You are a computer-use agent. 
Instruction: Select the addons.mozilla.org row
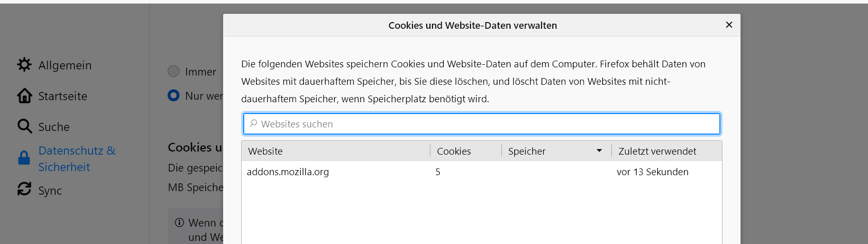pyautogui.click(x=288, y=172)
